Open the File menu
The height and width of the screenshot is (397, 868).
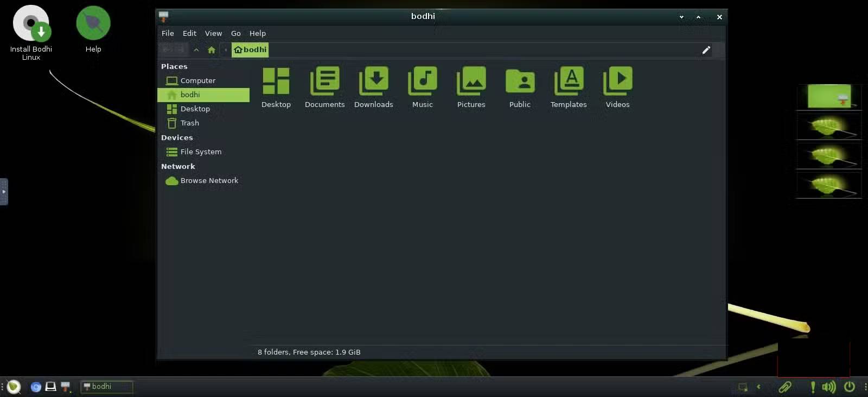[x=168, y=33]
